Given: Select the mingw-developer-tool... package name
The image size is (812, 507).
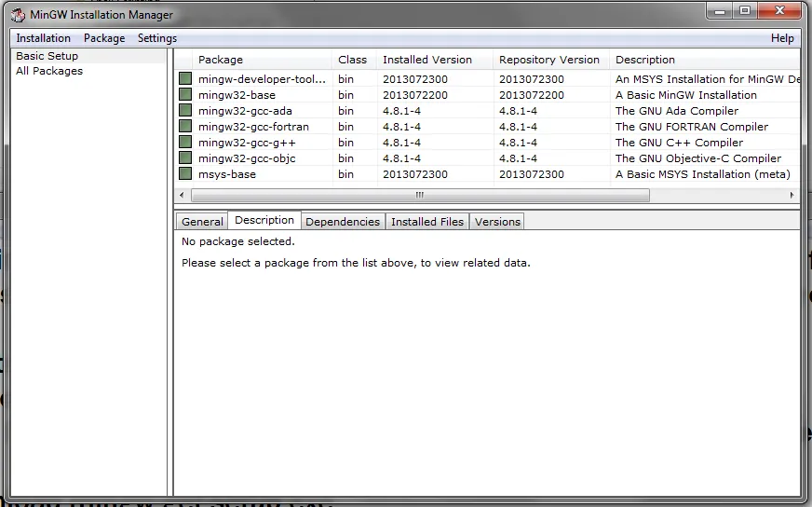Looking at the screenshot, I should click(262, 79).
